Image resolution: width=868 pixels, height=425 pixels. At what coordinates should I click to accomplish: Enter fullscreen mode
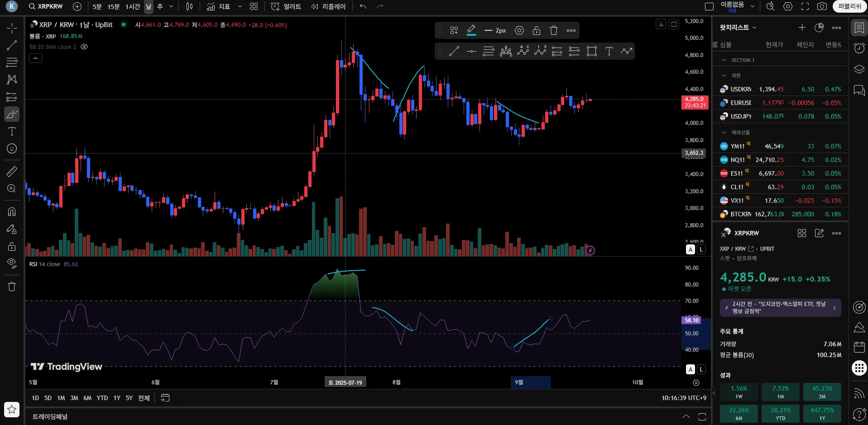(805, 6)
